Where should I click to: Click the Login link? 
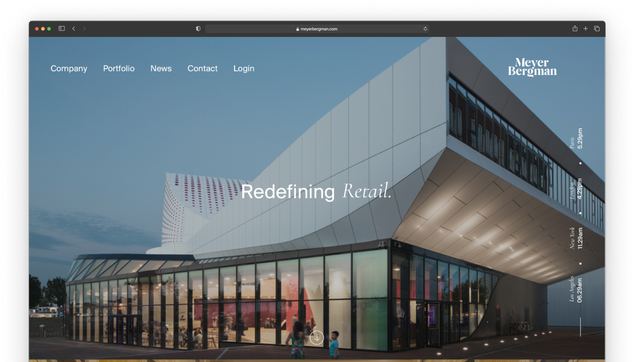(x=244, y=69)
